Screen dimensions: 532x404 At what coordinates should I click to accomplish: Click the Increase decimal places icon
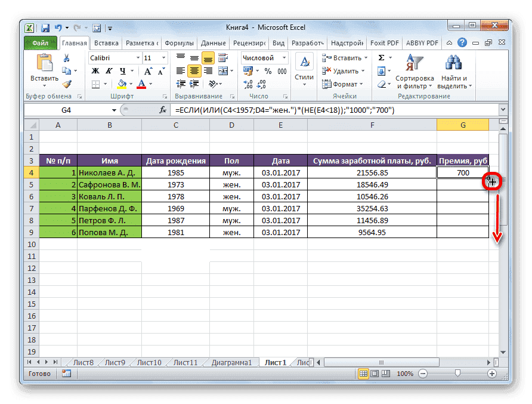click(248, 84)
